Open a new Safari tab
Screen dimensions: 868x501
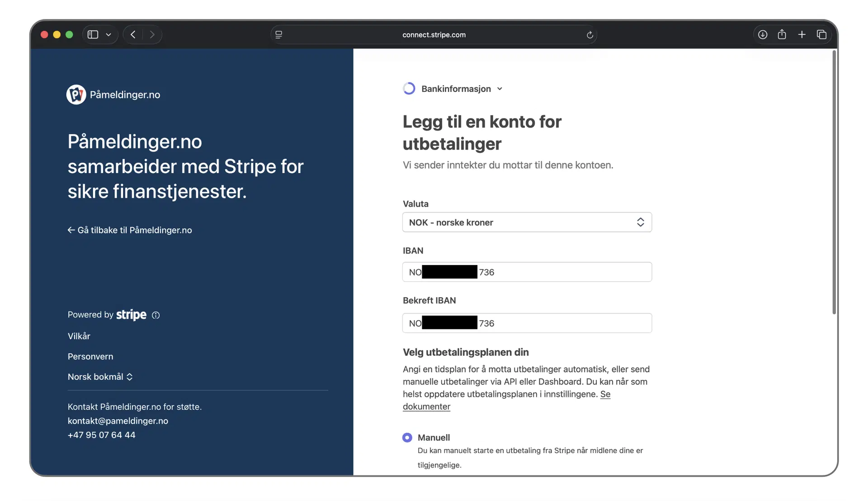[x=802, y=34]
